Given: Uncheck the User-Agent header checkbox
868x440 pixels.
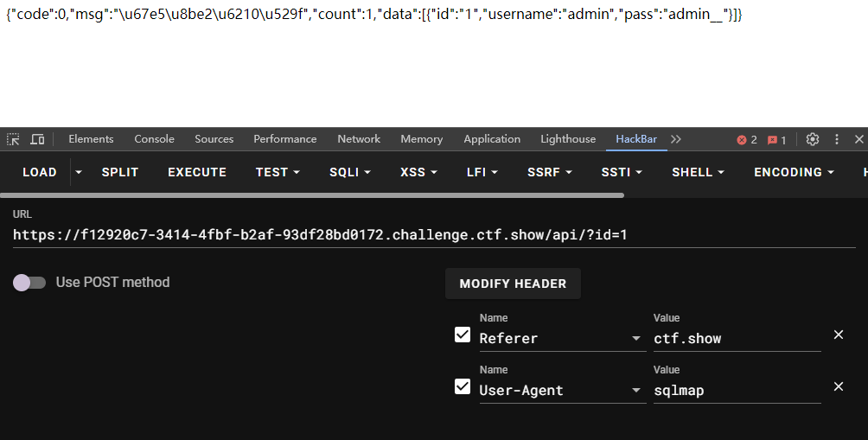Looking at the screenshot, I should point(463,387).
